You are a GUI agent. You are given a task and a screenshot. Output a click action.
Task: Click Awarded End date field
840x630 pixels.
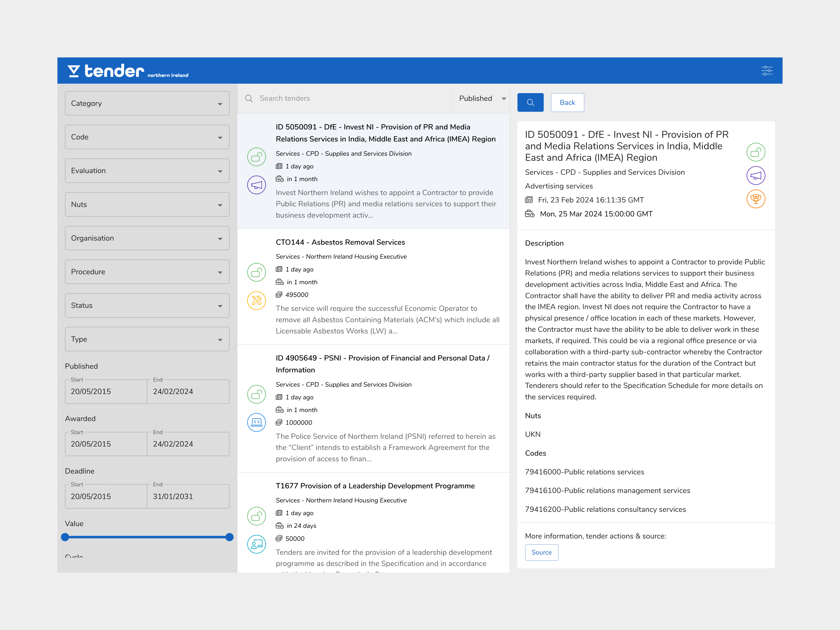point(188,444)
